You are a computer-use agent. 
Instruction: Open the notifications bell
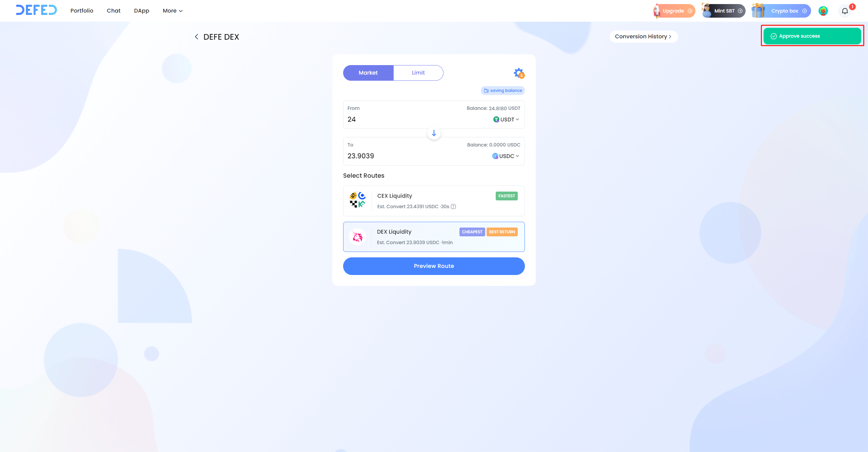[x=845, y=11]
